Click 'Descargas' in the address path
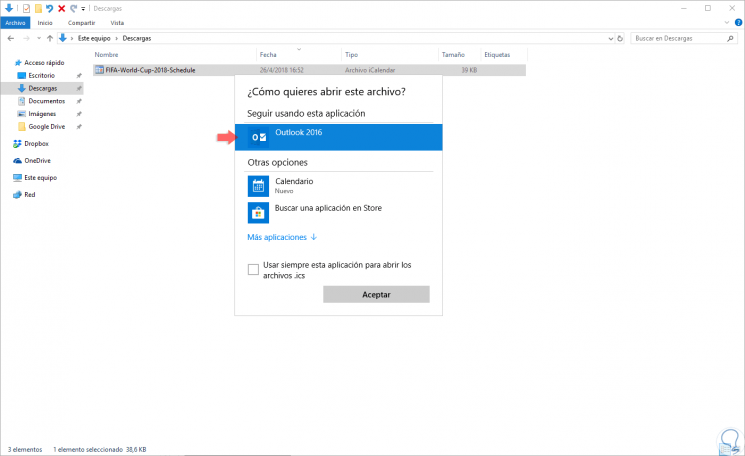745x456 pixels. 137,38
